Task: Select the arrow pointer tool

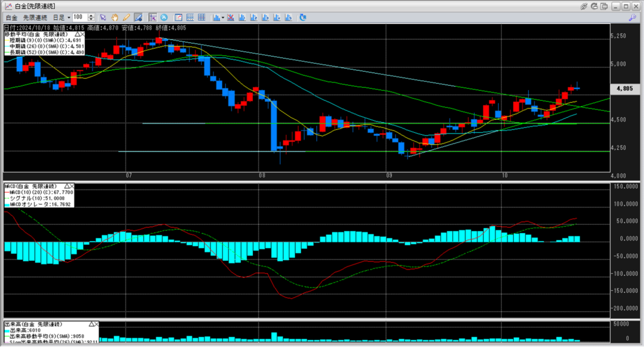Action: (x=103, y=17)
